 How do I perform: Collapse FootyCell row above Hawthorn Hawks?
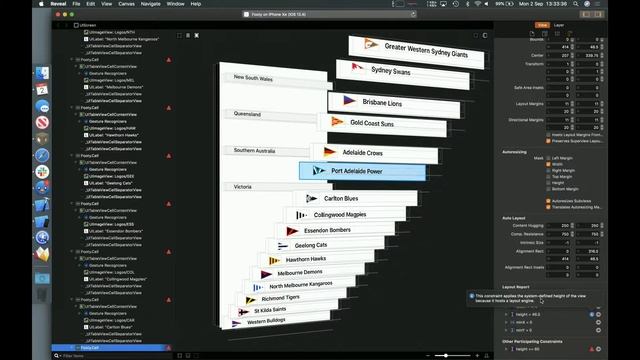coord(72,108)
